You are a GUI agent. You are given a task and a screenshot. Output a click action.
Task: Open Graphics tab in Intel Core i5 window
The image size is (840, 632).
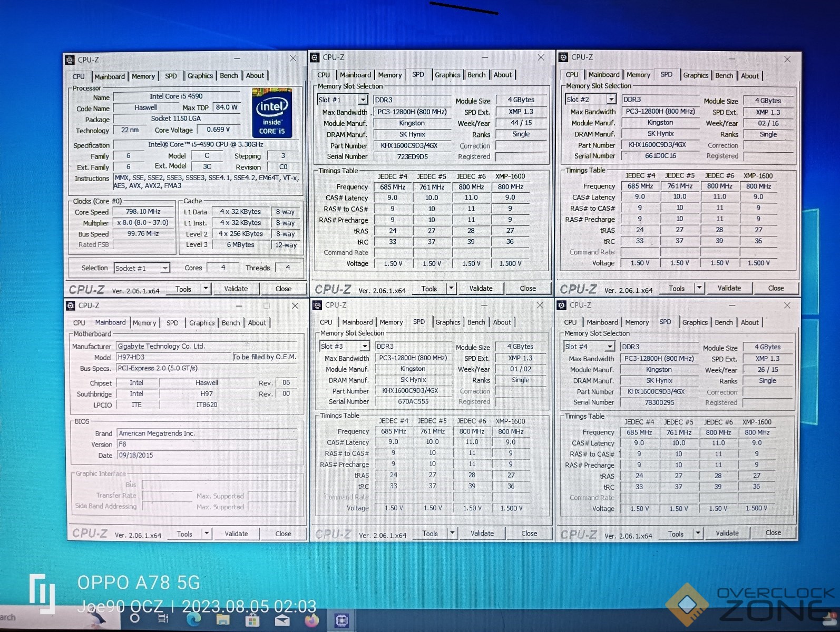tap(200, 76)
